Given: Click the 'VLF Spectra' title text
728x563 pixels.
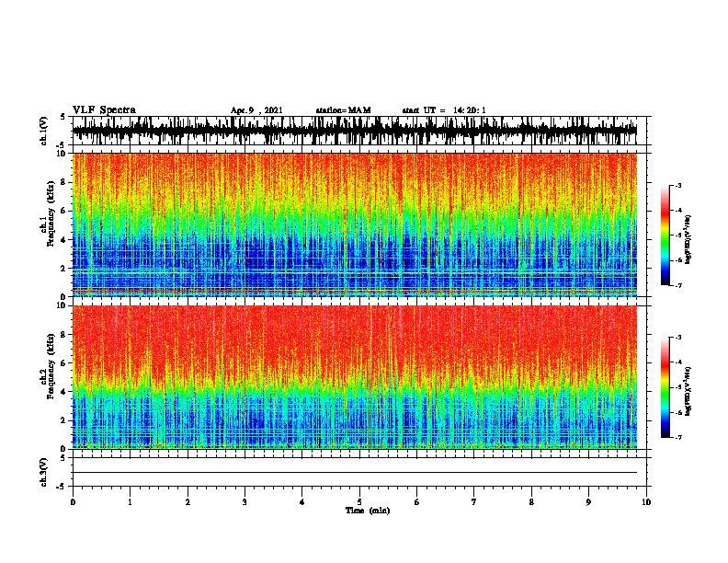Looking at the screenshot, I should tap(104, 109).
